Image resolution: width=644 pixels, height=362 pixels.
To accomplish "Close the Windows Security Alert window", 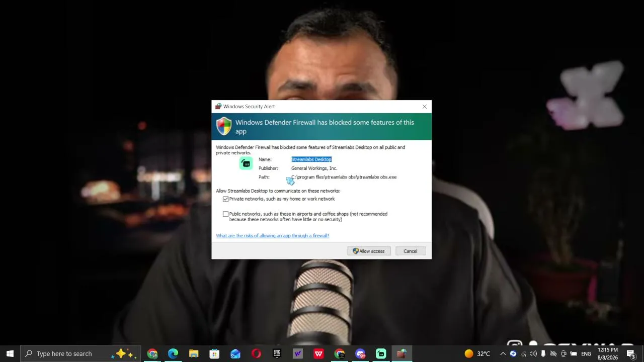I will (425, 107).
